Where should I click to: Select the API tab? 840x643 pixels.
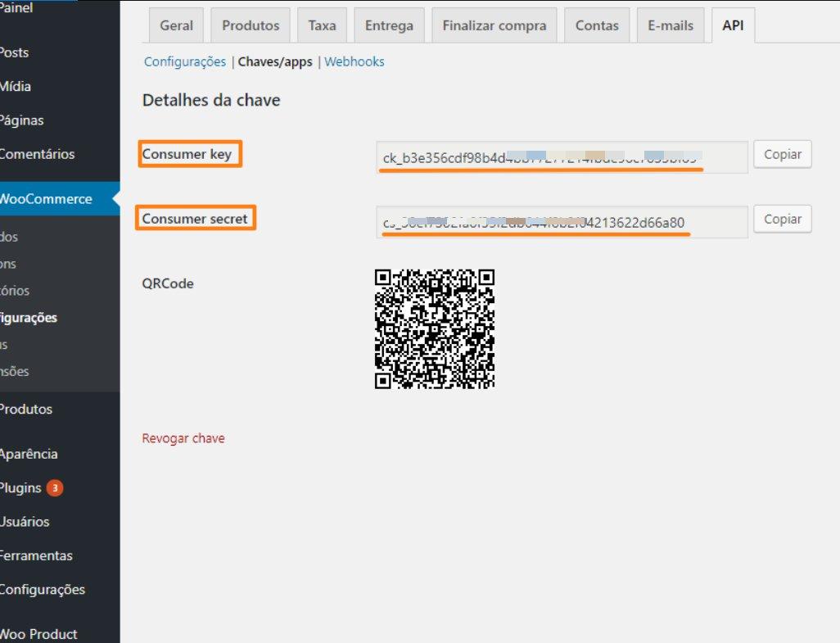pos(733,25)
